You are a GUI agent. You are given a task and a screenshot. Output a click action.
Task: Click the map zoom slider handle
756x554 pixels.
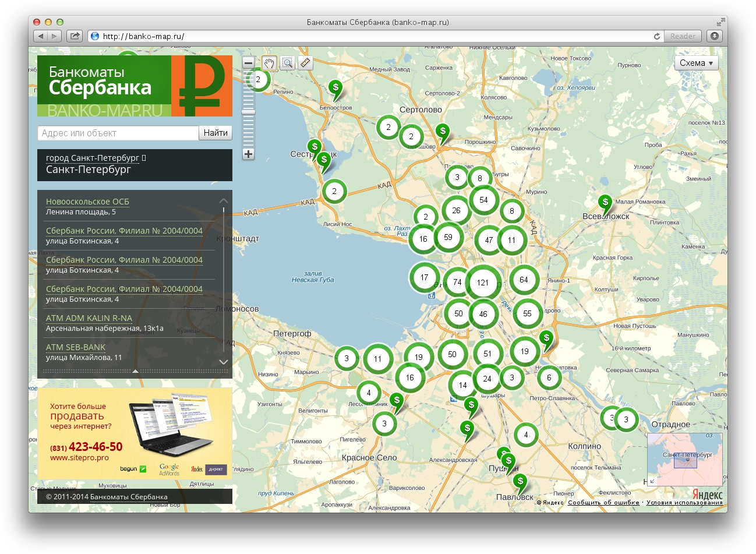click(249, 112)
